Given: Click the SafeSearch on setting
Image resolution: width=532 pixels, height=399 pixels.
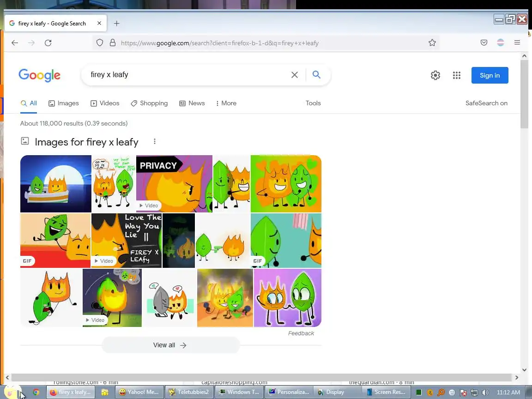Looking at the screenshot, I should coord(486,103).
